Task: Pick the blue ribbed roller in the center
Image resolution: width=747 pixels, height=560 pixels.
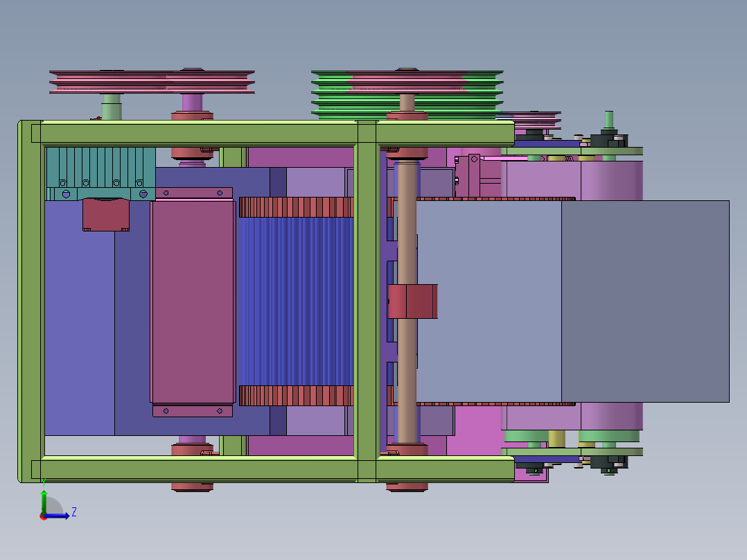Action: pyautogui.click(x=296, y=301)
